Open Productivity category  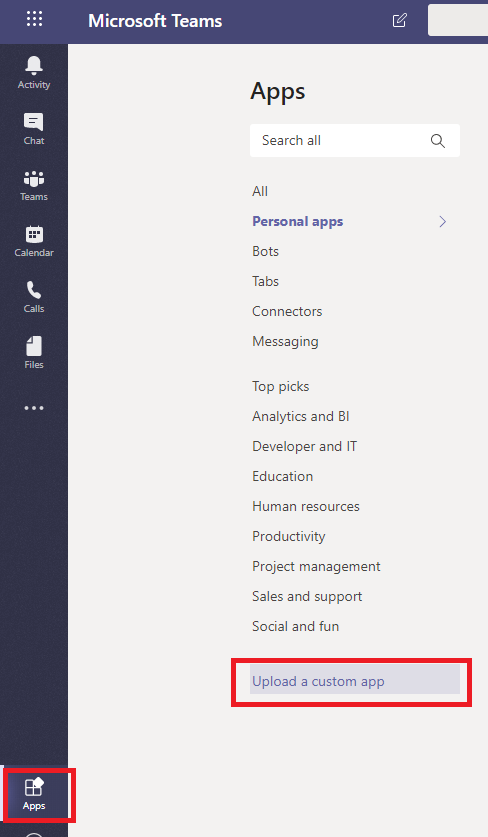(x=289, y=536)
